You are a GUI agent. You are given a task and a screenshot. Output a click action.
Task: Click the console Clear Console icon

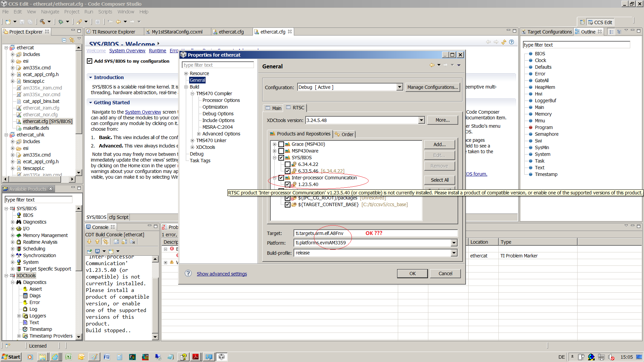tap(132, 241)
